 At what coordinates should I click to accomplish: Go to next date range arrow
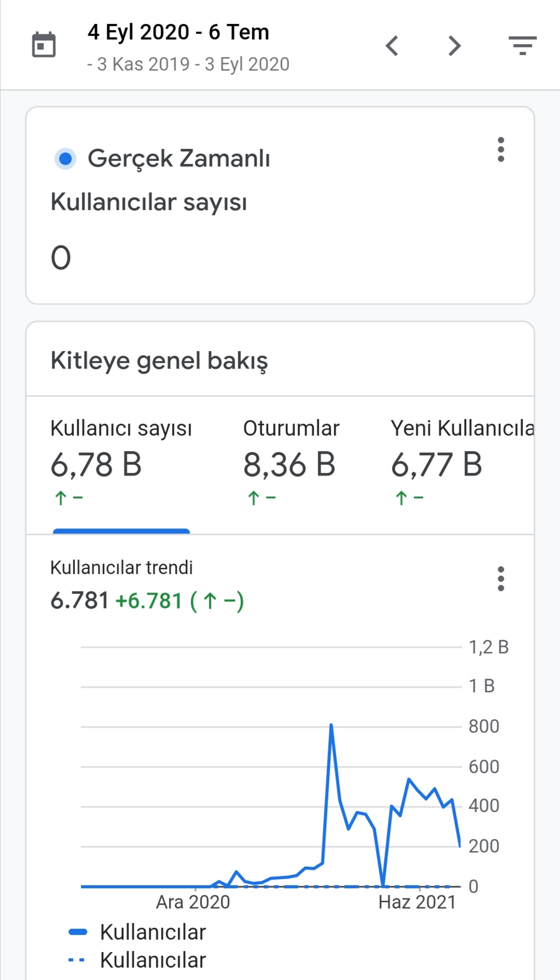(455, 46)
